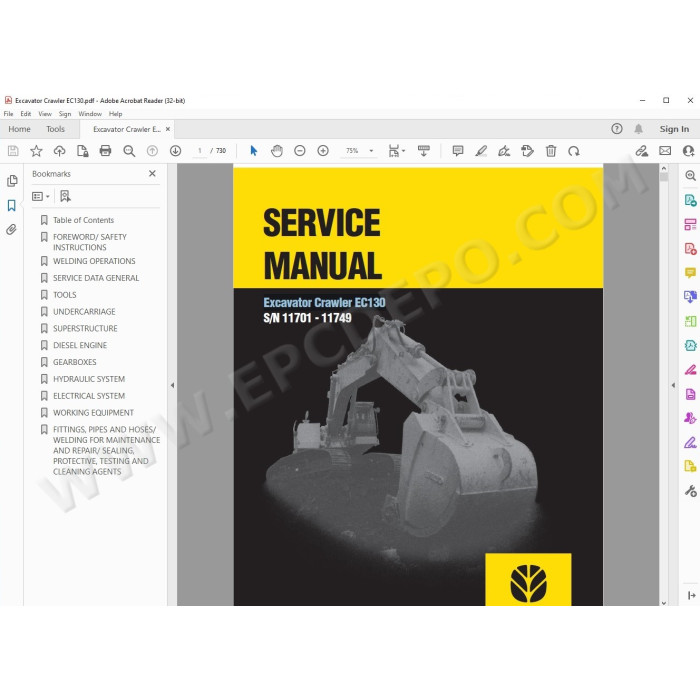Open the DIESEL ENGINE bookmark
Viewport: 700px width, 700px height.
coord(80,346)
